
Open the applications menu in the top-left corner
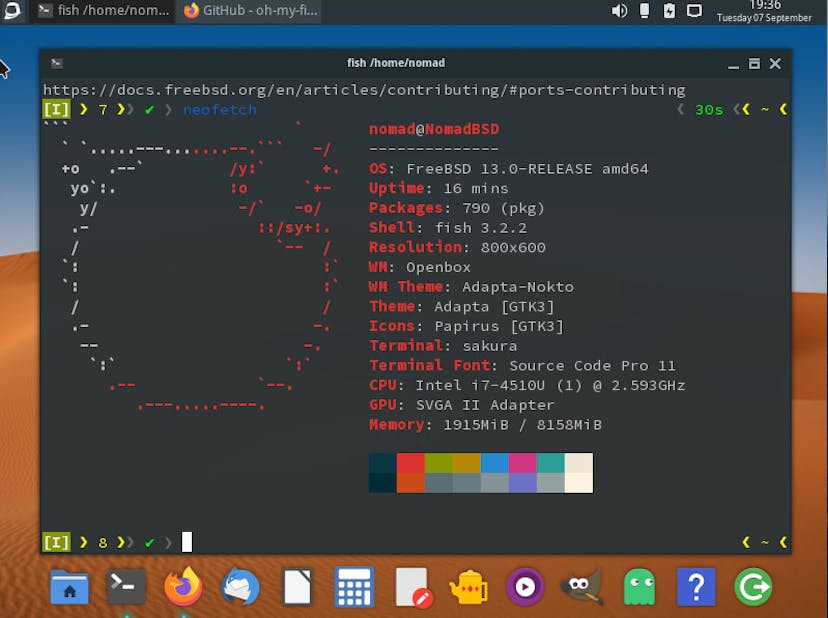(11, 11)
